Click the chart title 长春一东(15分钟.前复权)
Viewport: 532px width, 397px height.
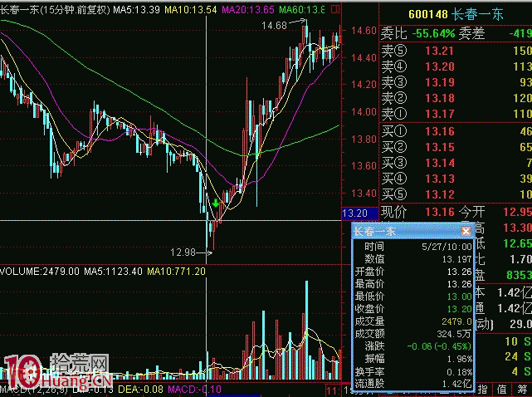tap(55, 9)
